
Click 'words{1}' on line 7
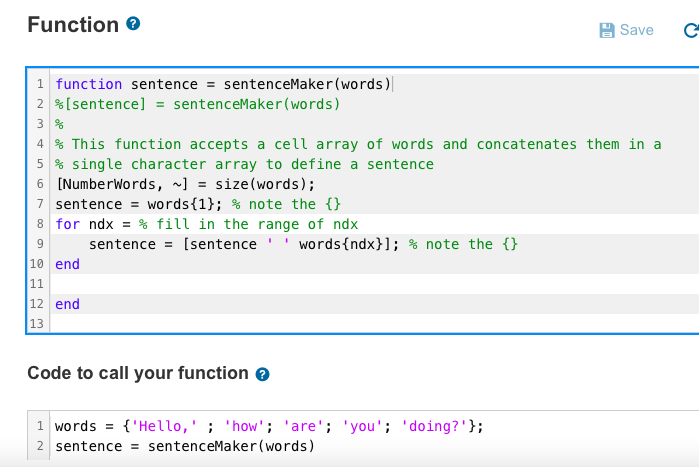pos(181,205)
